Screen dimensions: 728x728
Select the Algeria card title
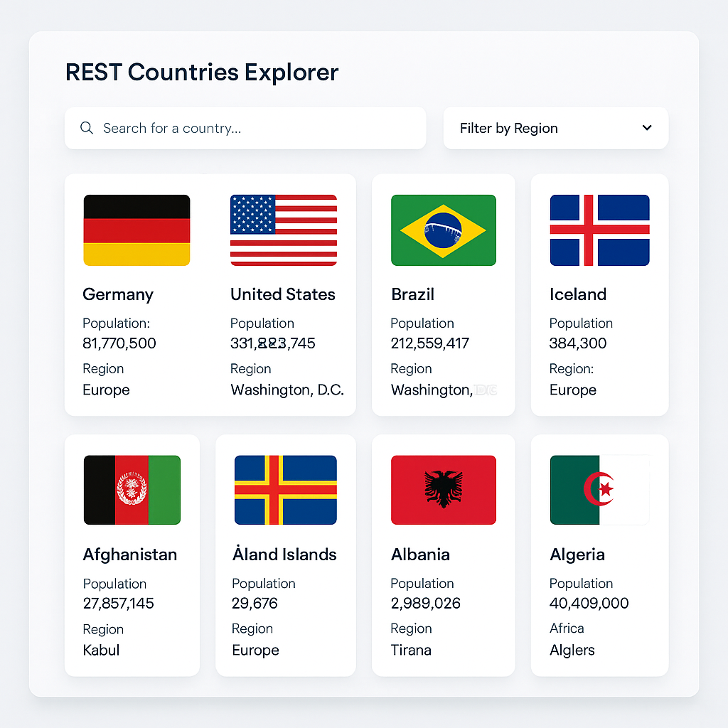tap(577, 555)
